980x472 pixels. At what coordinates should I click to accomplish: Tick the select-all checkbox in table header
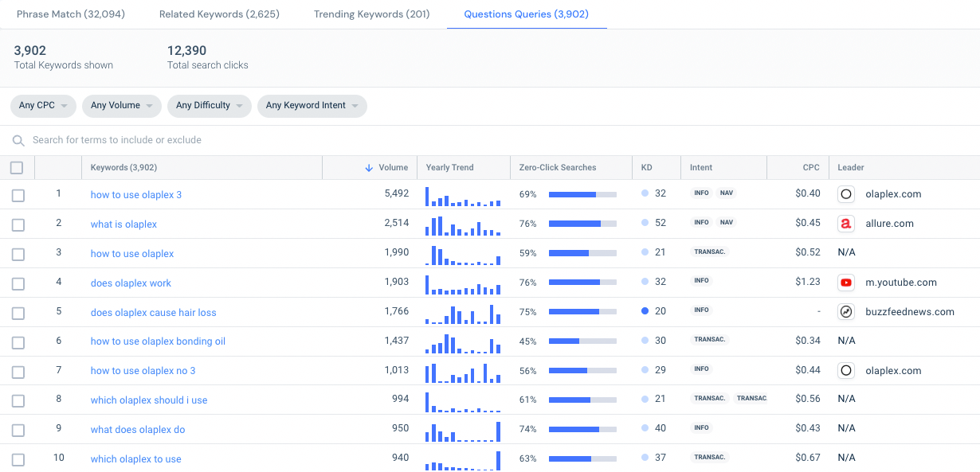pyautogui.click(x=17, y=168)
